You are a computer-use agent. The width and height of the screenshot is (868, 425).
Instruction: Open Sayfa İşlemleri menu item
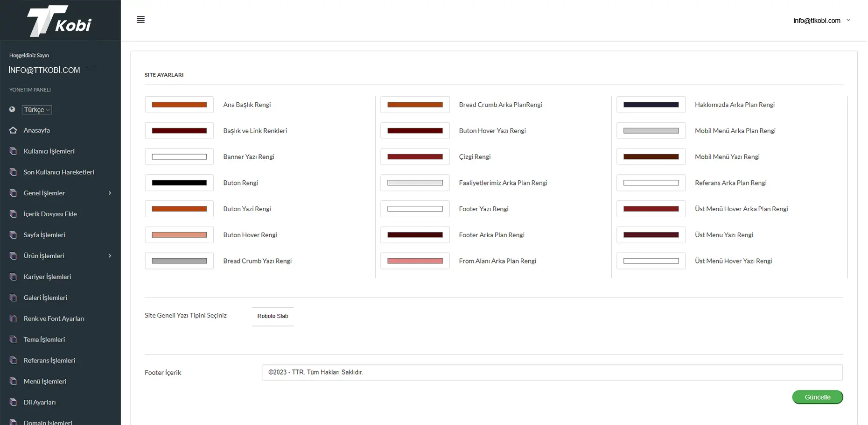(44, 235)
